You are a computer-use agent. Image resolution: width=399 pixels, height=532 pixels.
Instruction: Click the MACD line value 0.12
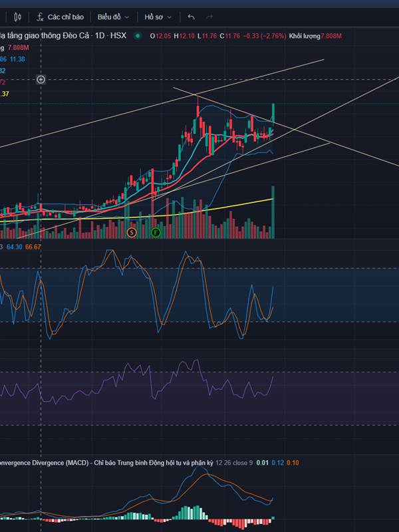[x=277, y=463]
